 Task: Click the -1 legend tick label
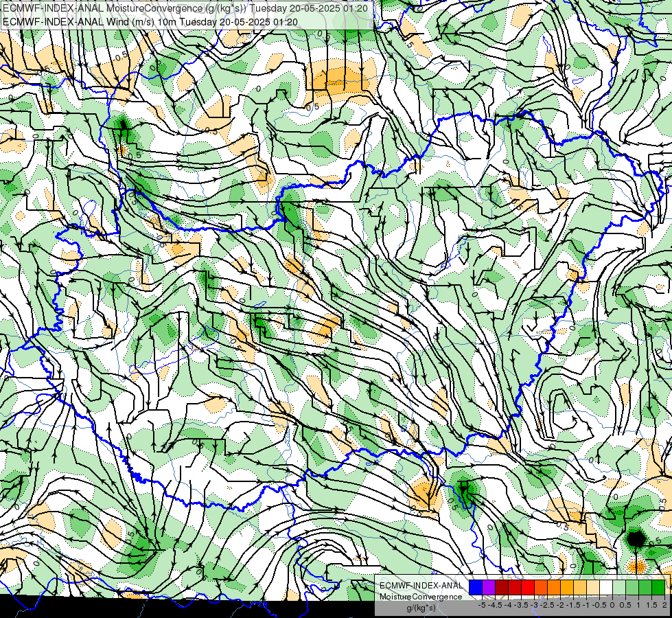tap(586, 605)
